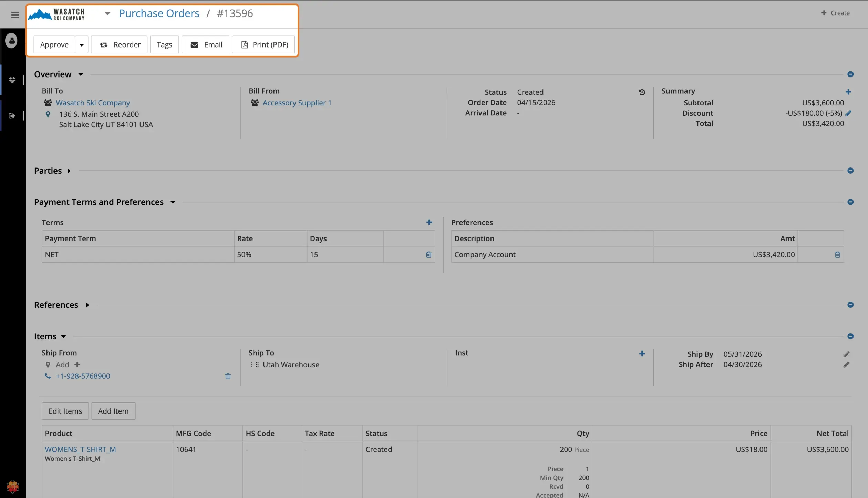868x498 pixels.
Task: Email the purchase order
Action: pyautogui.click(x=206, y=45)
